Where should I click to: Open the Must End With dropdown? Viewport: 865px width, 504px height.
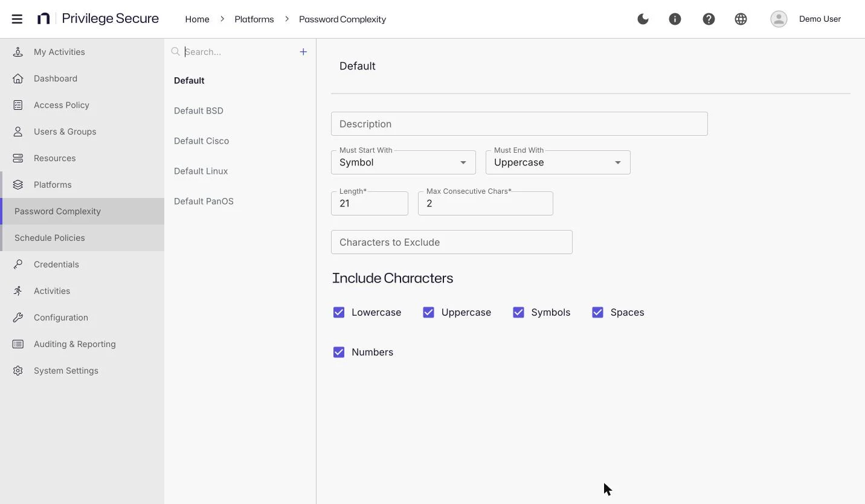[558, 162]
